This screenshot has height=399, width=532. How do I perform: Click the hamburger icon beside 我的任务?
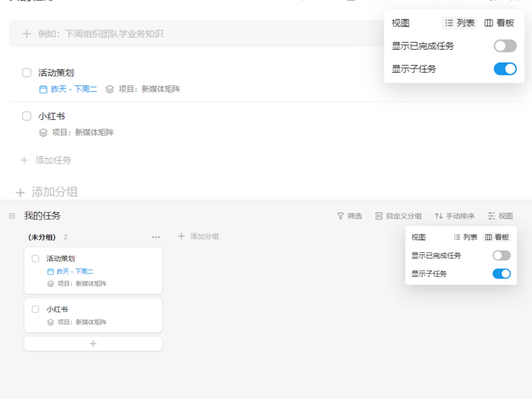point(12,216)
